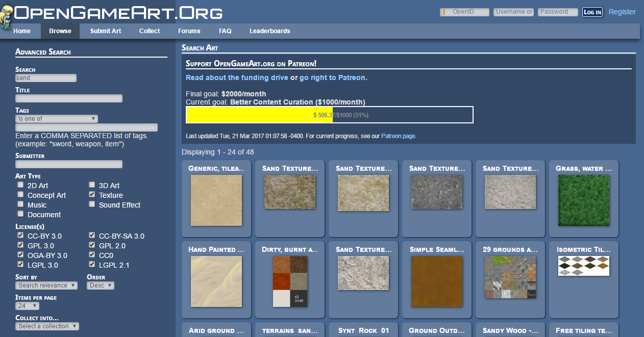Click the tags autocomplete circle icon
The image size is (644, 337).
tap(154, 127)
